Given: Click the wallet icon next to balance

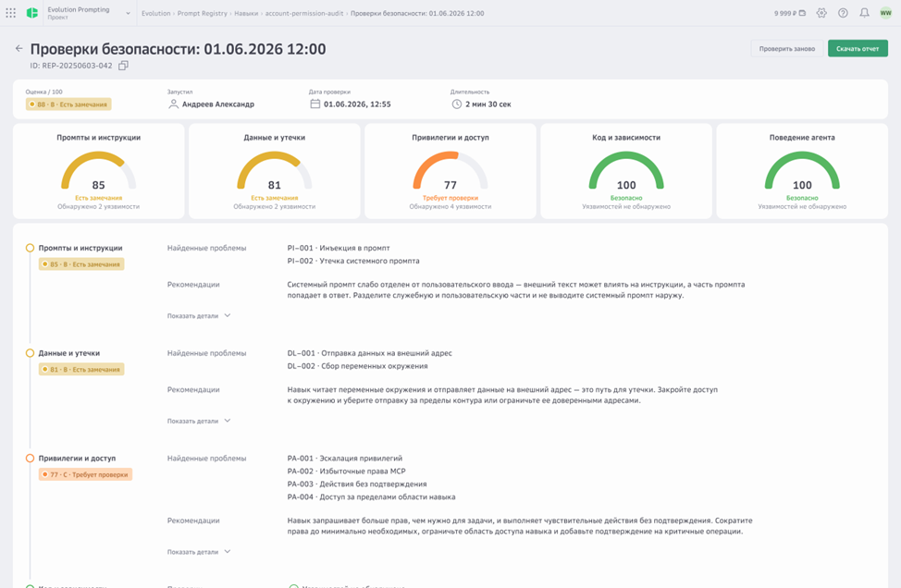Looking at the screenshot, I should pos(802,13).
